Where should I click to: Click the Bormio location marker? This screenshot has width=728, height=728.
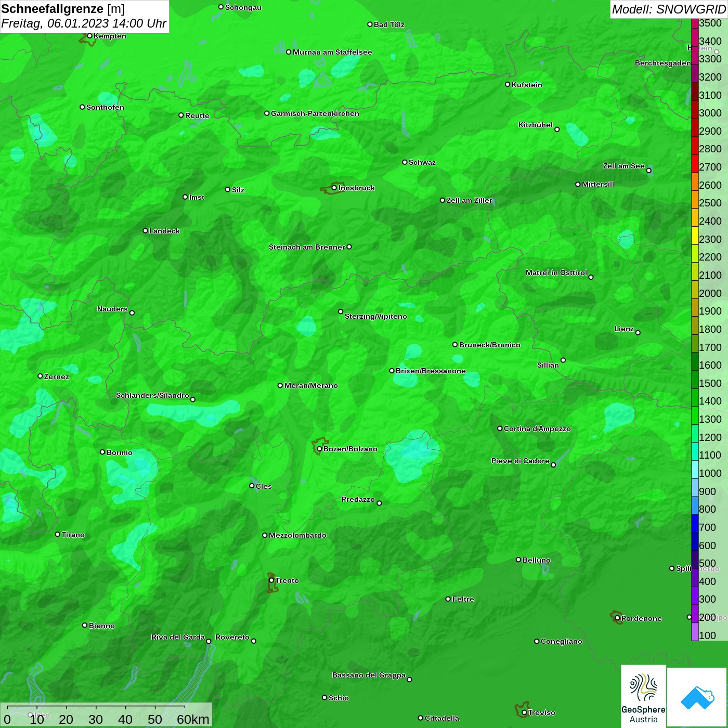click(102, 452)
